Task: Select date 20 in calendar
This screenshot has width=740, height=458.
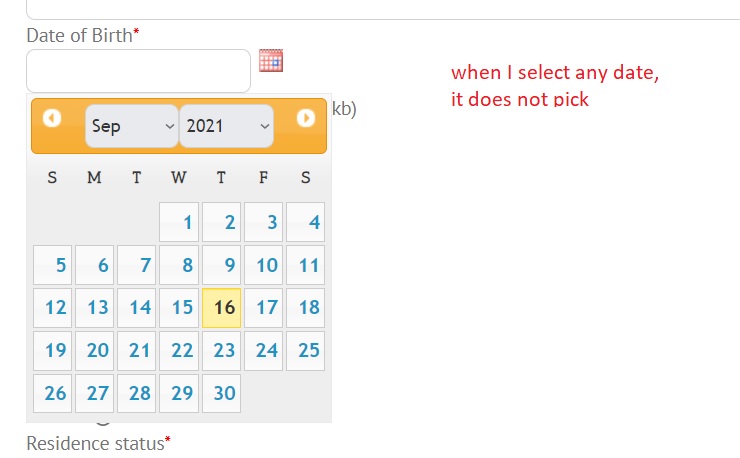Action: pos(94,351)
